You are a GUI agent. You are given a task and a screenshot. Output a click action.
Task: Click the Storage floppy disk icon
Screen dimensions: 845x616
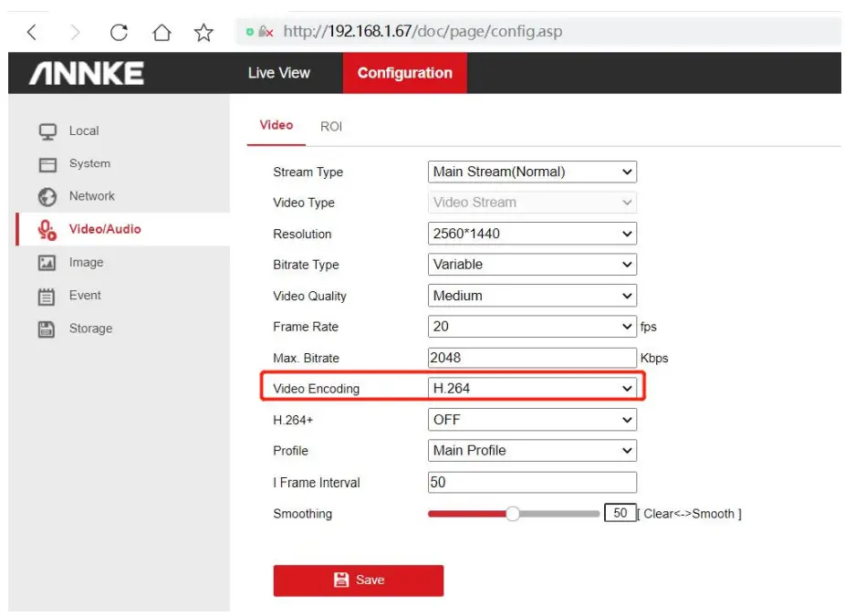coord(47,329)
